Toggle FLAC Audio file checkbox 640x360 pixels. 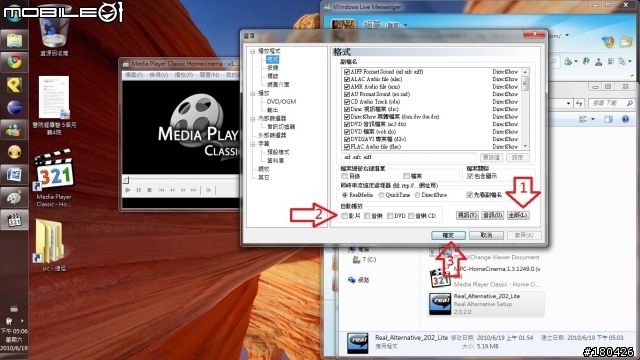coord(347,147)
